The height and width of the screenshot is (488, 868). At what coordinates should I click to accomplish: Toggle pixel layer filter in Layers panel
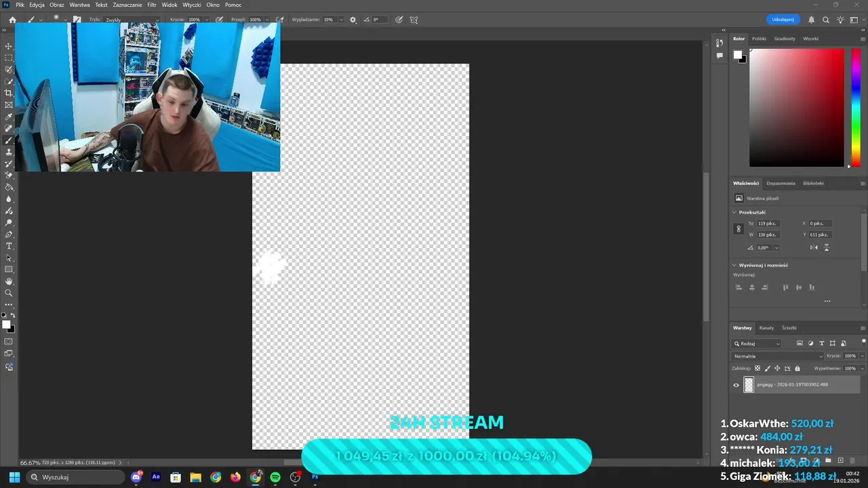click(x=800, y=344)
